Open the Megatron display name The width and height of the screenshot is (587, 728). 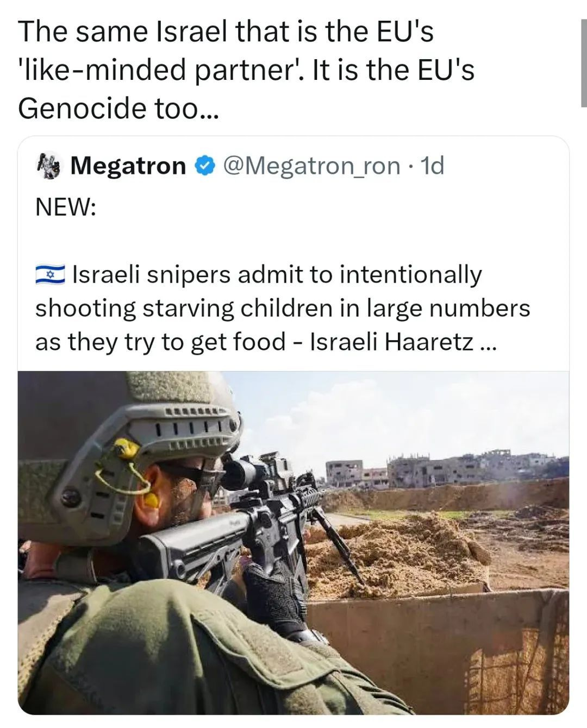coord(128,165)
